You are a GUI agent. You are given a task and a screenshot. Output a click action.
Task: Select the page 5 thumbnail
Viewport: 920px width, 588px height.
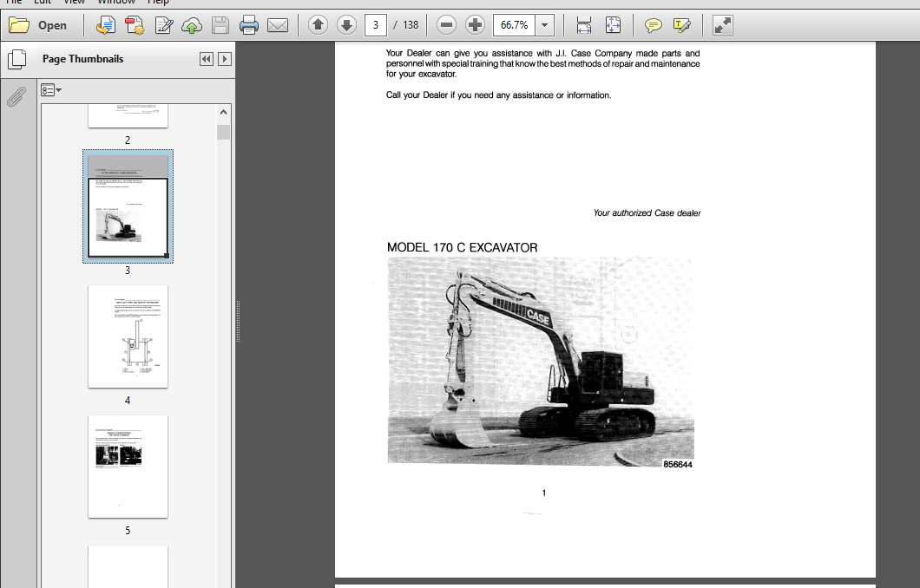click(x=128, y=467)
